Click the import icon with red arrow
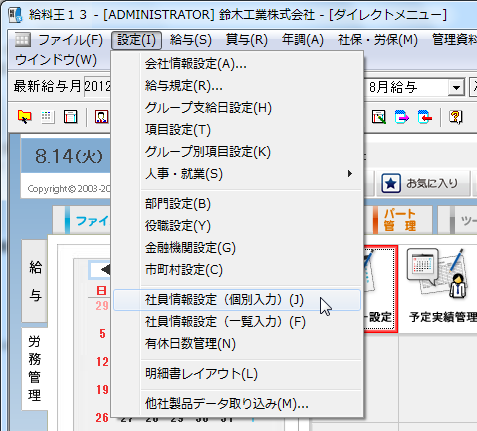This screenshot has width=477, height=431. pyautogui.click(x=425, y=117)
